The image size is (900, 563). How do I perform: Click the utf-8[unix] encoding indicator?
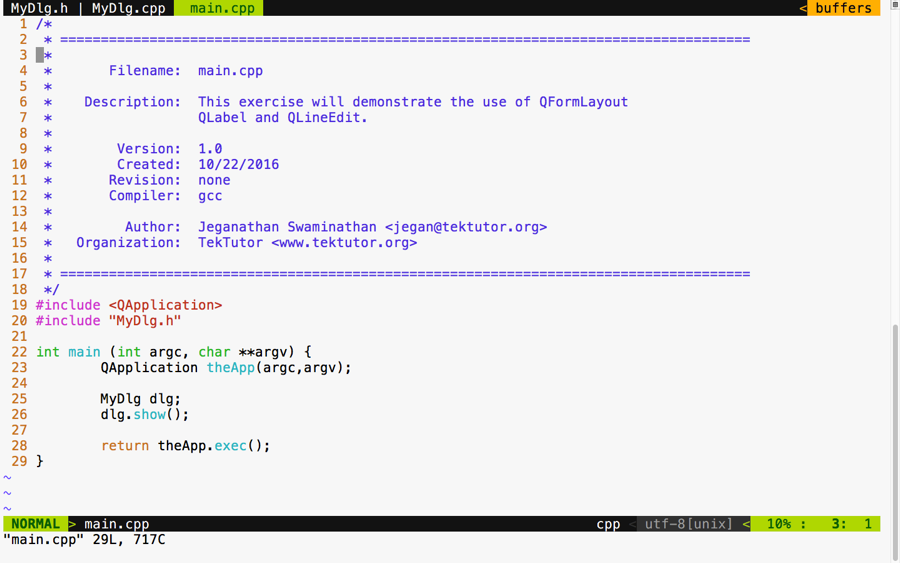point(688,524)
